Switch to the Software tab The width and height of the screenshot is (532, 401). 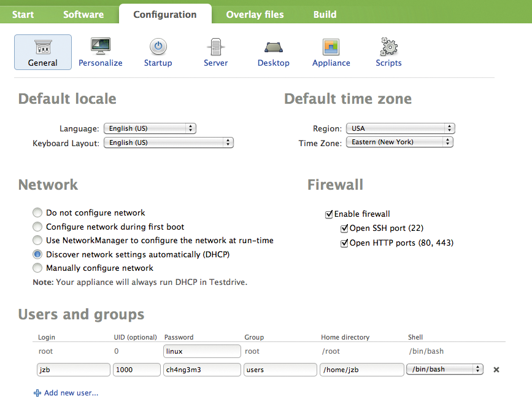point(83,14)
